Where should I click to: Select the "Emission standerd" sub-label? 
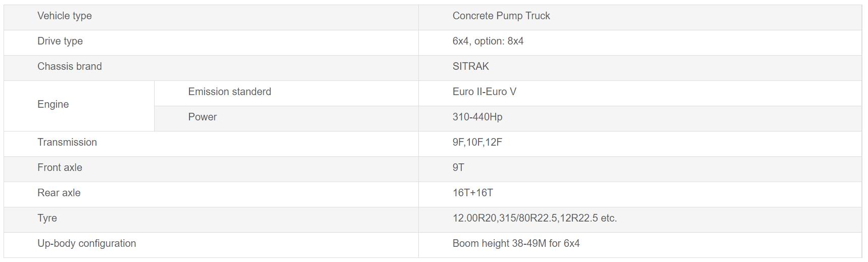tap(229, 92)
